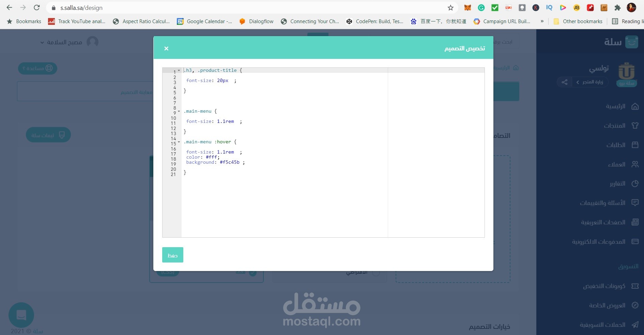Click the browser back arrow
Viewport: 644px width, 335px height.
[9, 7]
